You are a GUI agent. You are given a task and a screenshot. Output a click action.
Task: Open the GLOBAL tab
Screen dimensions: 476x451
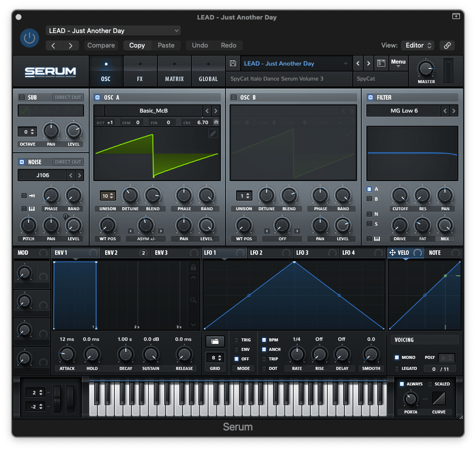[208, 72]
